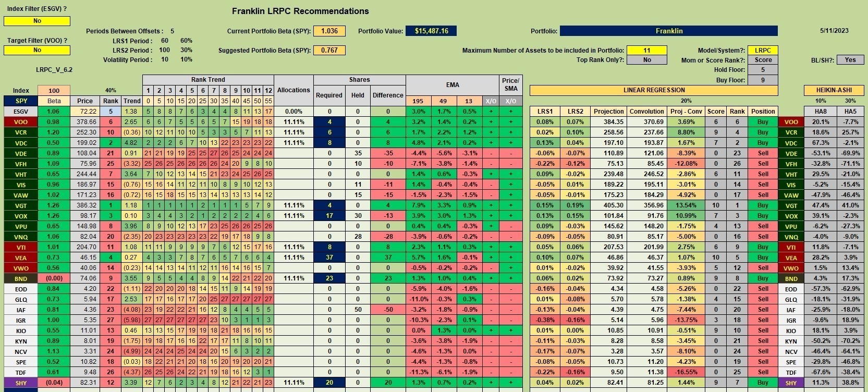Click the LINEAR REGRESSION section header
This screenshot has height=392, width=868.
(x=654, y=90)
